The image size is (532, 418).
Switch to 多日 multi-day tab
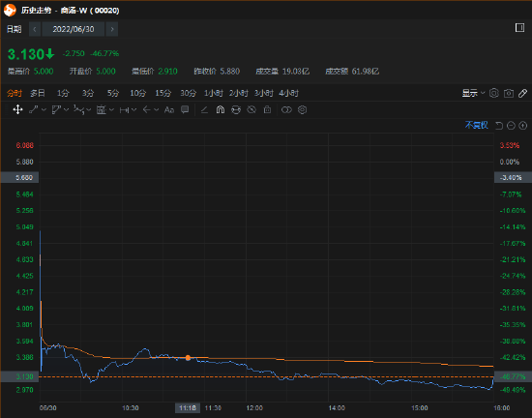38,93
